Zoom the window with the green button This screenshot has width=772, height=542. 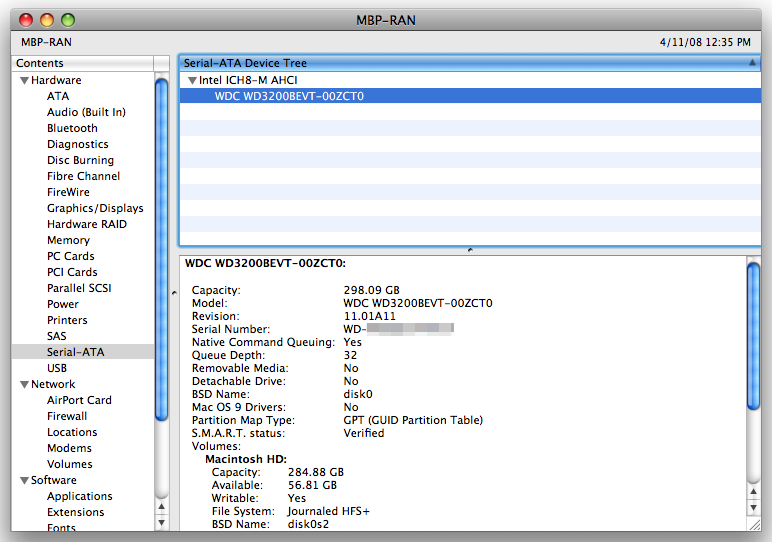tap(67, 20)
